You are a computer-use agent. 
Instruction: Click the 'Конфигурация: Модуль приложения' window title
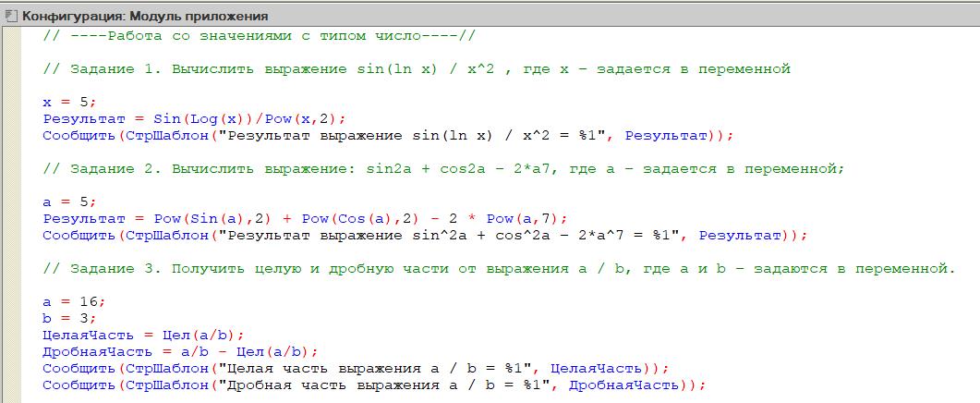click(145, 17)
